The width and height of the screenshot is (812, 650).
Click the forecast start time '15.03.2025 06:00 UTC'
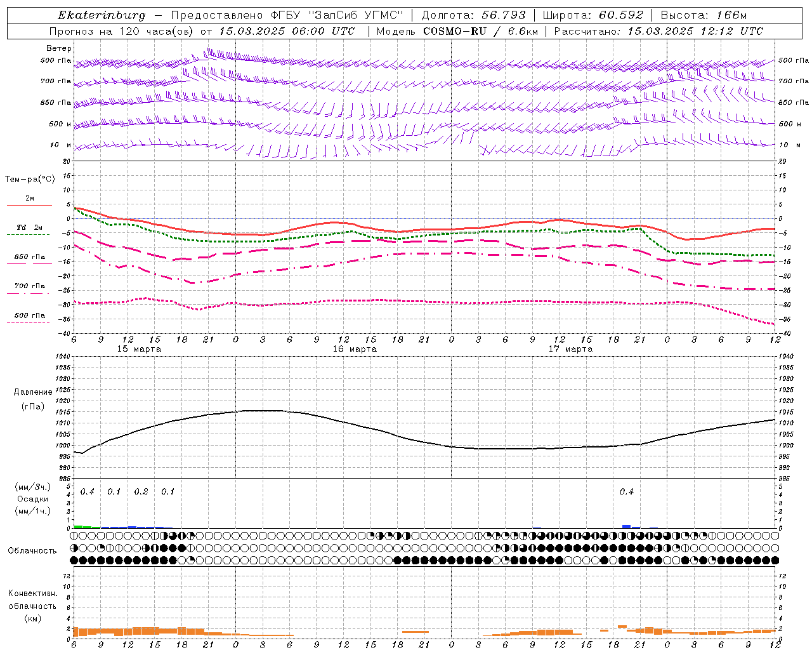point(286,31)
